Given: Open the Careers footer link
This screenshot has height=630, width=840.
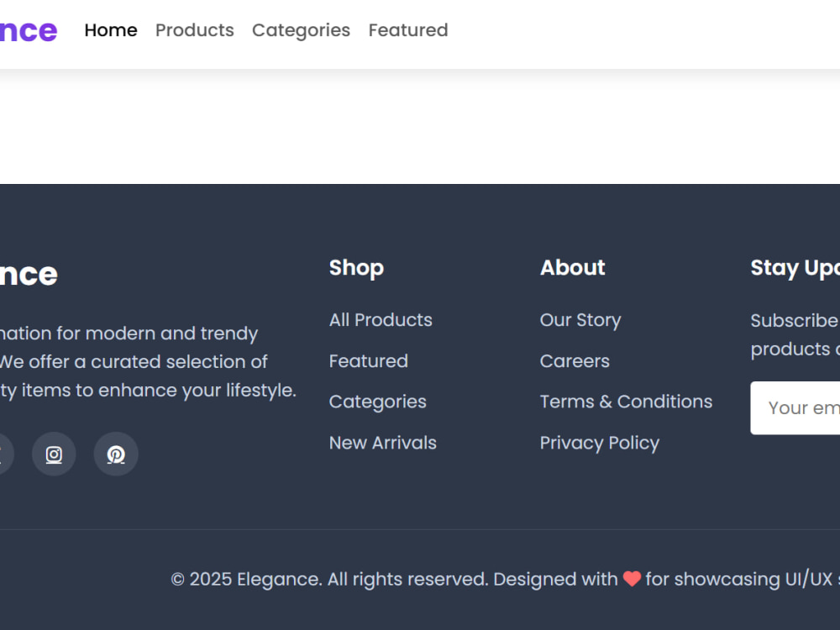Looking at the screenshot, I should pyautogui.click(x=575, y=361).
